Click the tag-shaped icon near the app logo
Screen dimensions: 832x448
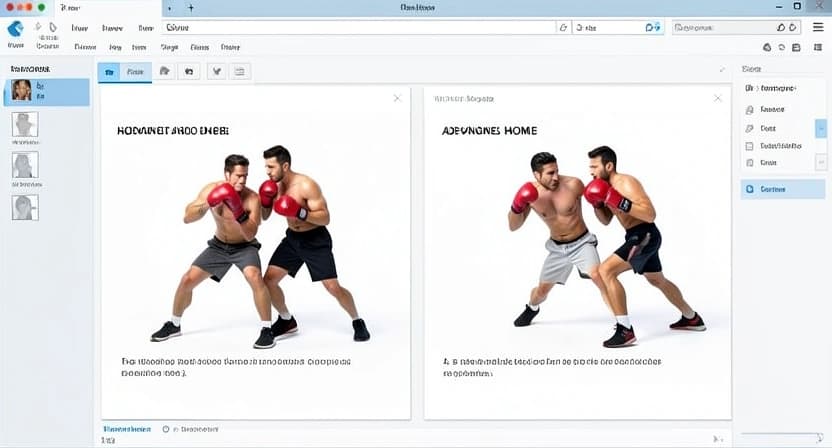[53, 27]
